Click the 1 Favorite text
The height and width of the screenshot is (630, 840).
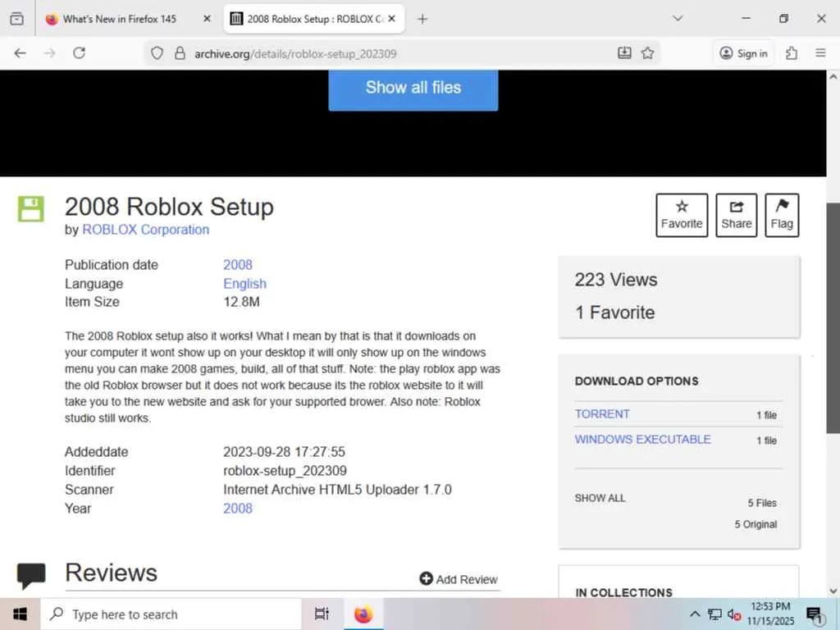coord(615,313)
